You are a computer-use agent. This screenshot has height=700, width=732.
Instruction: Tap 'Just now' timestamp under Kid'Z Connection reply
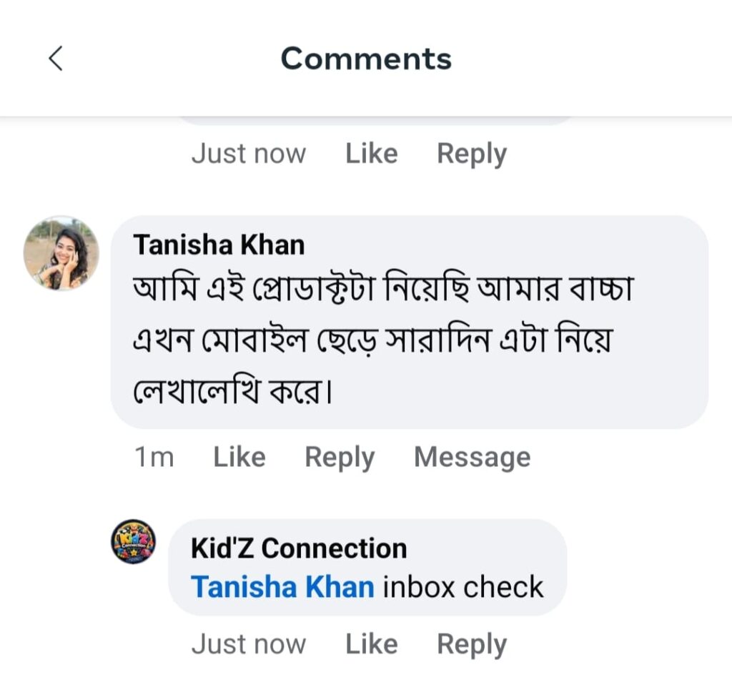coord(248,644)
